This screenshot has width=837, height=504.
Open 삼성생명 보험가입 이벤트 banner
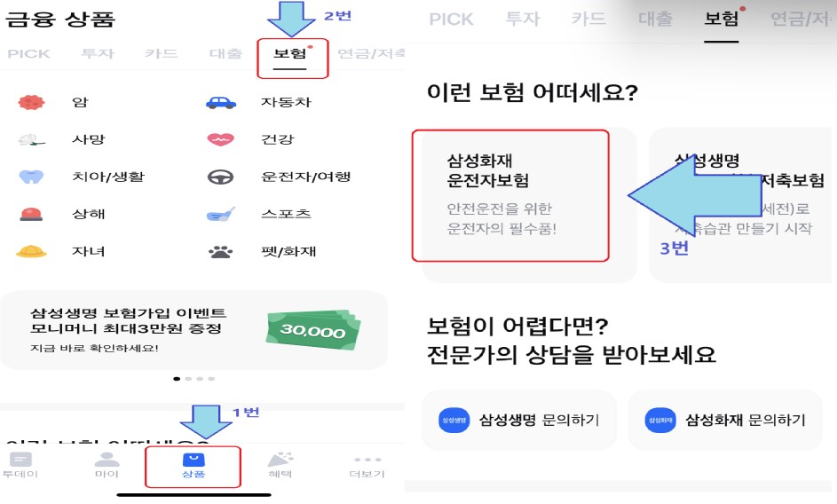(193, 330)
